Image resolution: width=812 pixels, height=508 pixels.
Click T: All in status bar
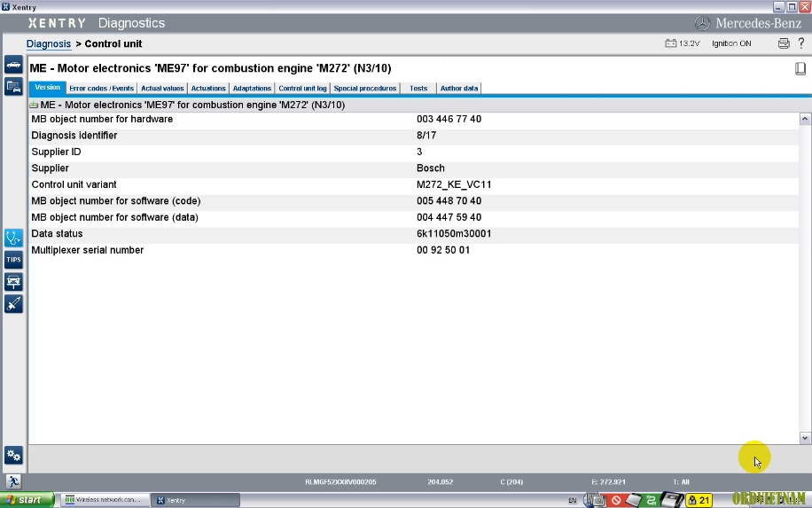pyautogui.click(x=681, y=482)
